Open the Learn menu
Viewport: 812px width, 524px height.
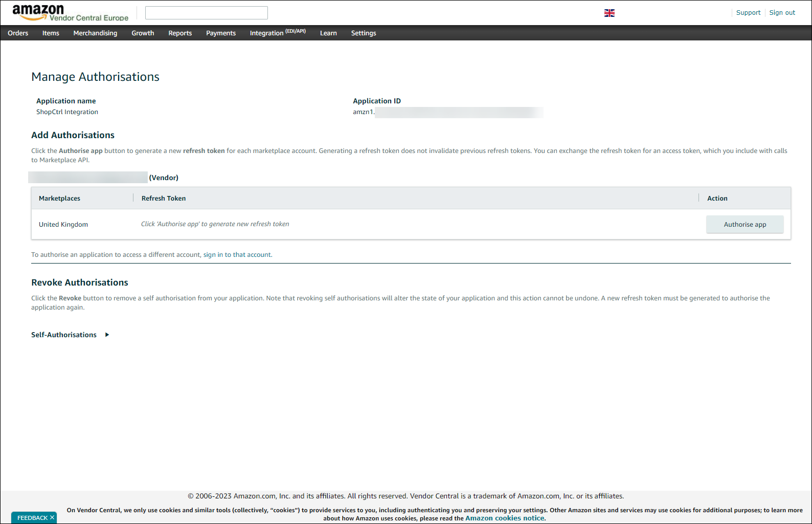[328, 33]
